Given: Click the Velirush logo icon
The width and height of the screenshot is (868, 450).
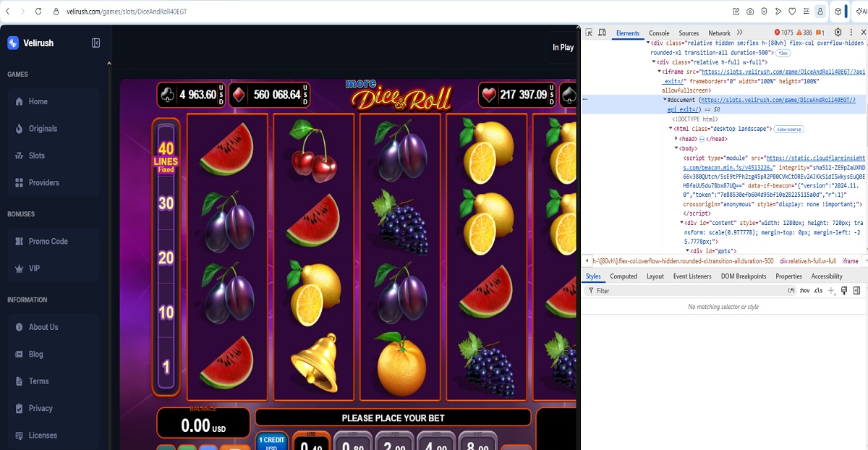Looking at the screenshot, I should (13, 43).
